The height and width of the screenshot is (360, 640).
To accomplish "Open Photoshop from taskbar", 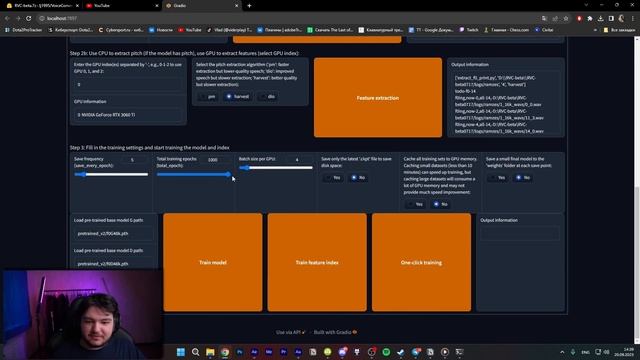I will pos(240,352).
